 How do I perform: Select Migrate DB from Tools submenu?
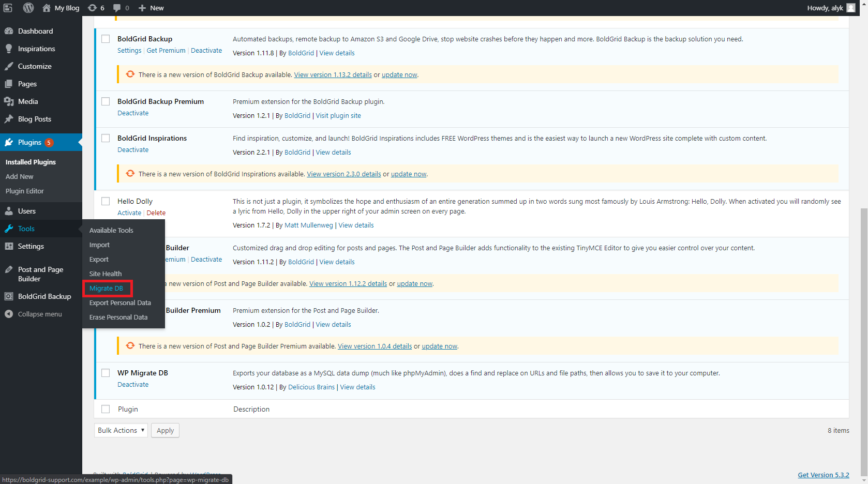(x=106, y=289)
